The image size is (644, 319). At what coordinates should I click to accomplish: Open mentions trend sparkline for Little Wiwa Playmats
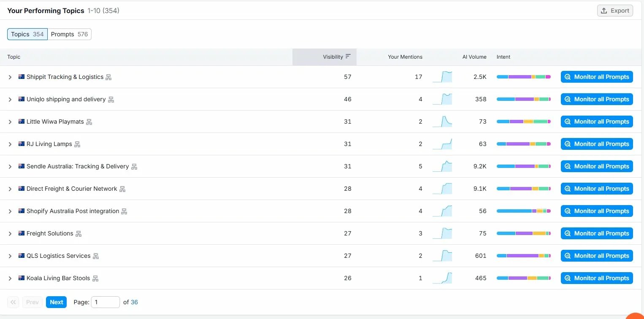point(442,122)
